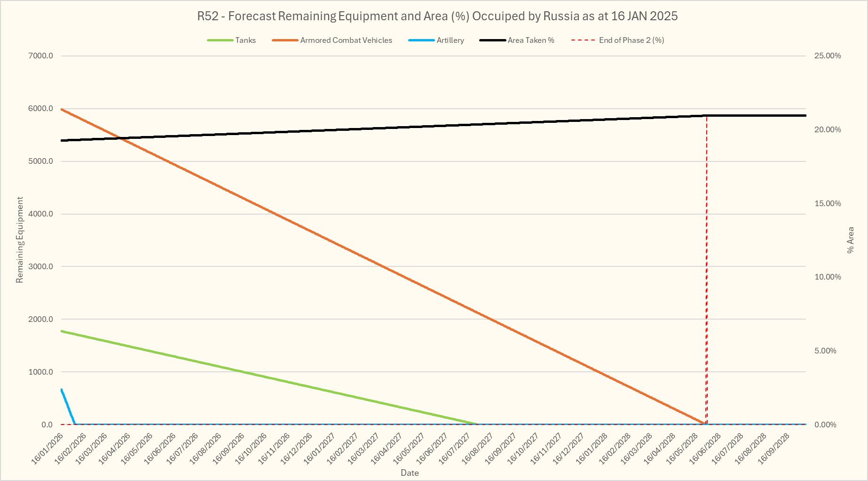The width and height of the screenshot is (868, 481).
Task: Select the Remaining Equipment axis title
Action: coord(20,240)
